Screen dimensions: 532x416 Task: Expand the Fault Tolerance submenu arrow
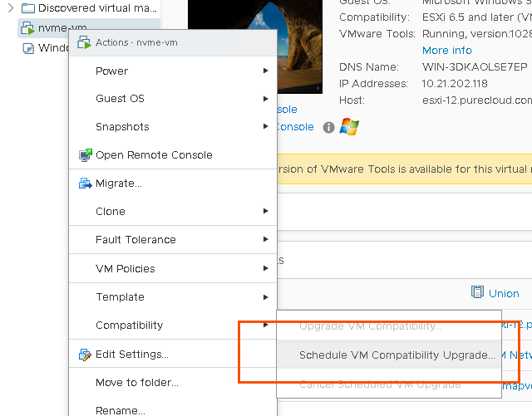pyautogui.click(x=266, y=239)
